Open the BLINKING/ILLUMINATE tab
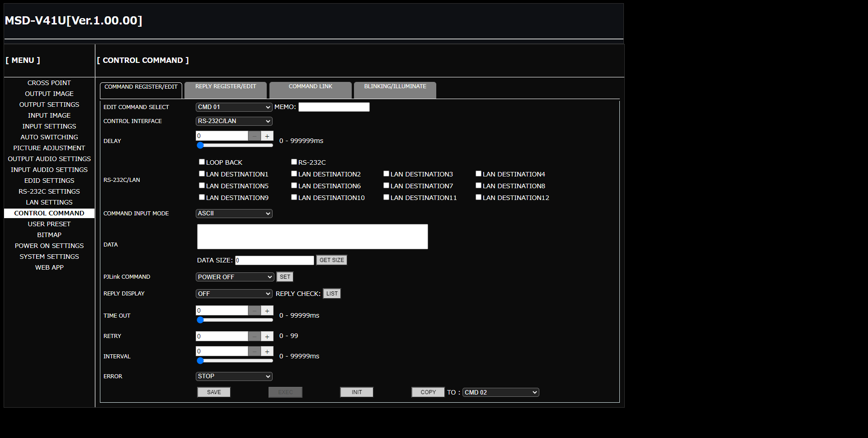This screenshot has height=438, width=868. pos(395,90)
